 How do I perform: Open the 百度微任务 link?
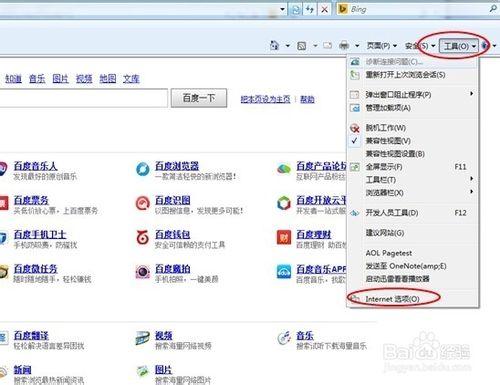coord(35,269)
